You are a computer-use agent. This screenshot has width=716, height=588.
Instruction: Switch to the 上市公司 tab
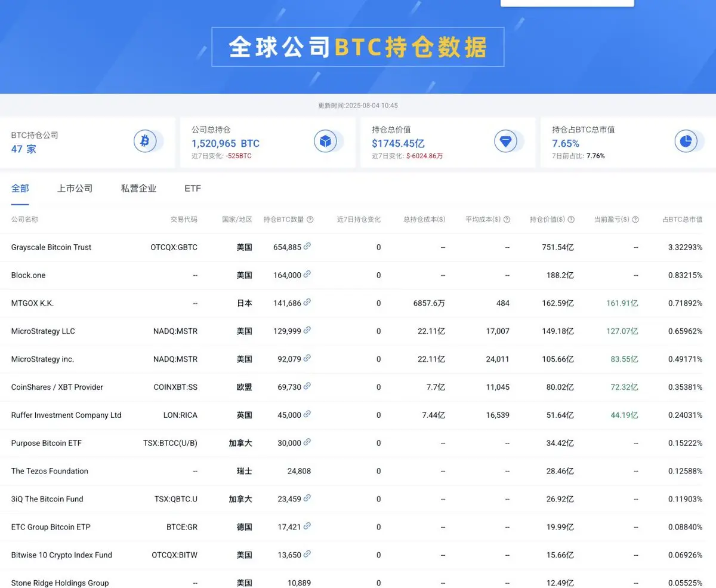75,189
